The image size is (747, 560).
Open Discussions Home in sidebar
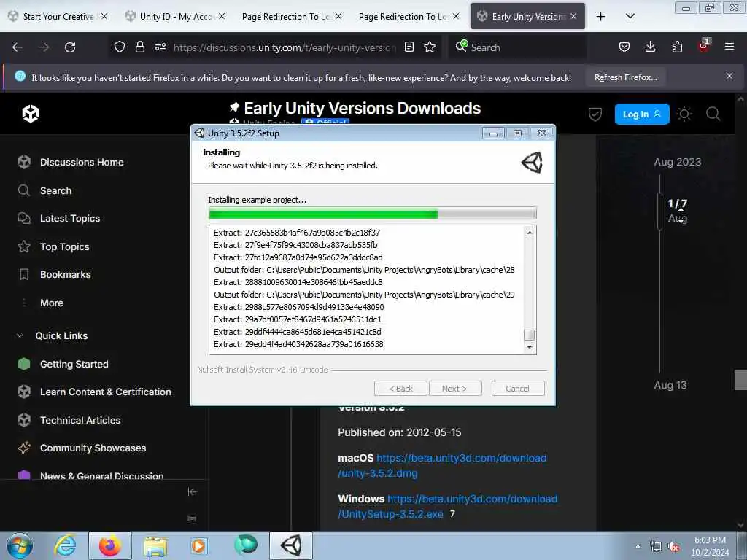[x=82, y=163]
